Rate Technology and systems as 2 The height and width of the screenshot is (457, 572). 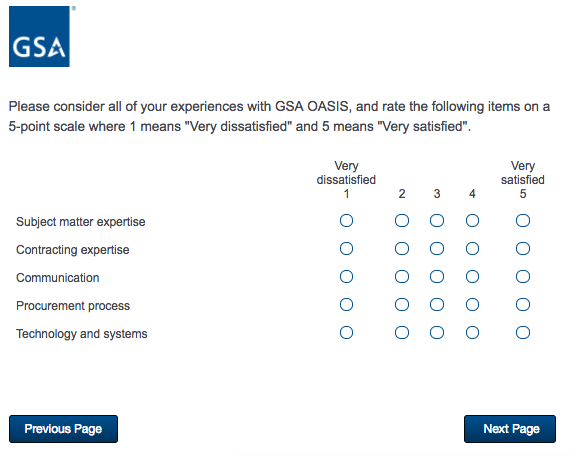click(x=402, y=333)
